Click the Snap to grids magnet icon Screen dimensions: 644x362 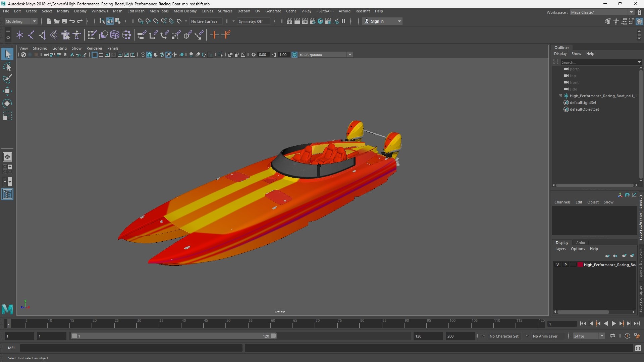tap(140, 21)
